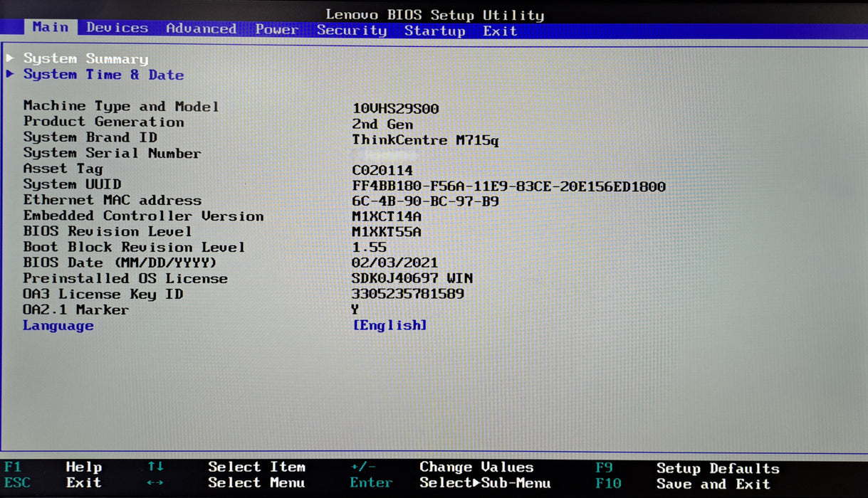
Task: Click the 2nd Gen value
Action: [x=382, y=124]
